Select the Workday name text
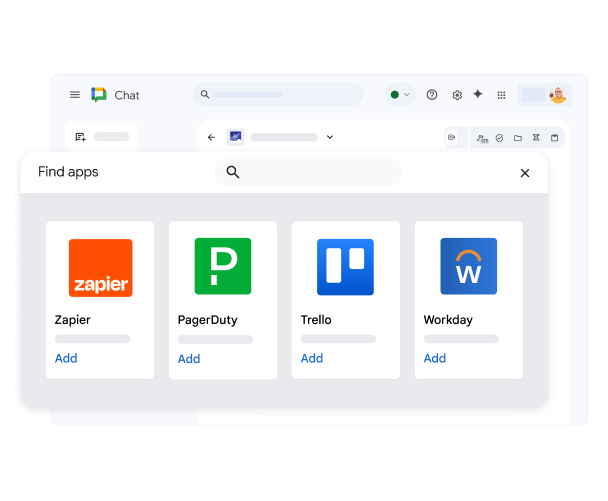This screenshot has width=608, height=501. pyautogui.click(x=448, y=320)
